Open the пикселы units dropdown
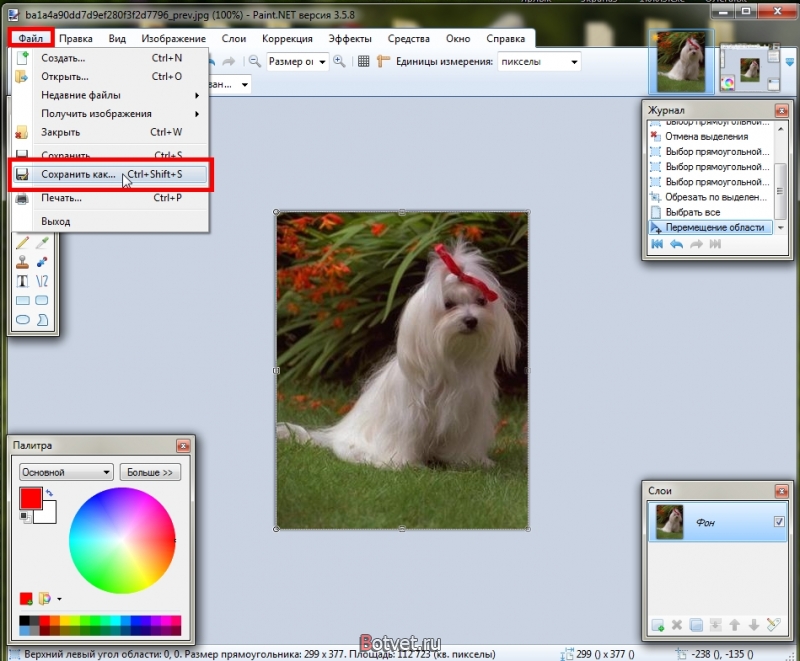 (x=539, y=62)
